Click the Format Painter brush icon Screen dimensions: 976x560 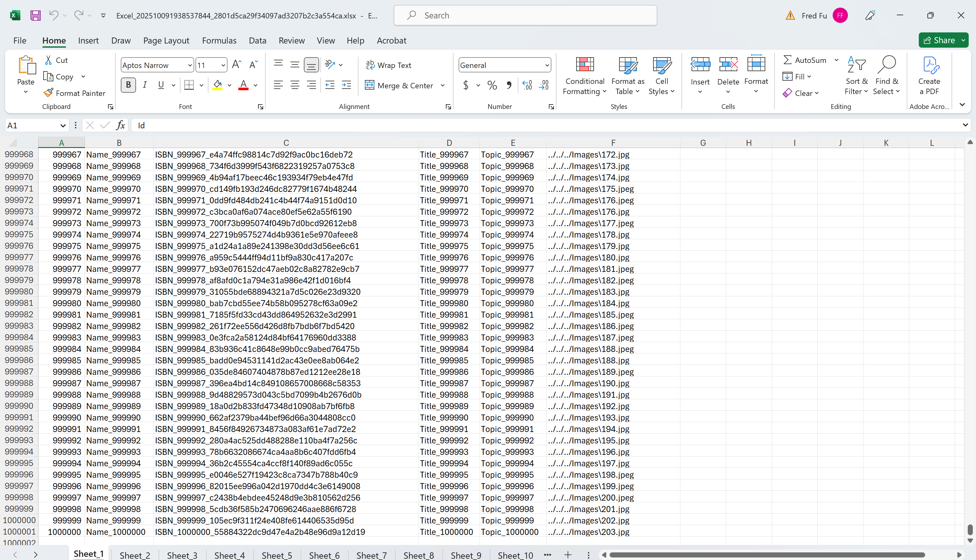(x=49, y=93)
